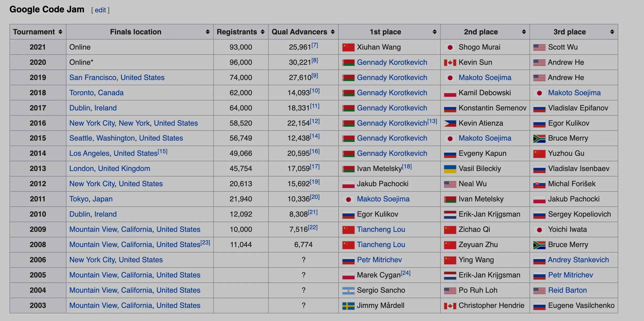Open citation [13] after Gennady Korotkevich

pyautogui.click(x=432, y=121)
